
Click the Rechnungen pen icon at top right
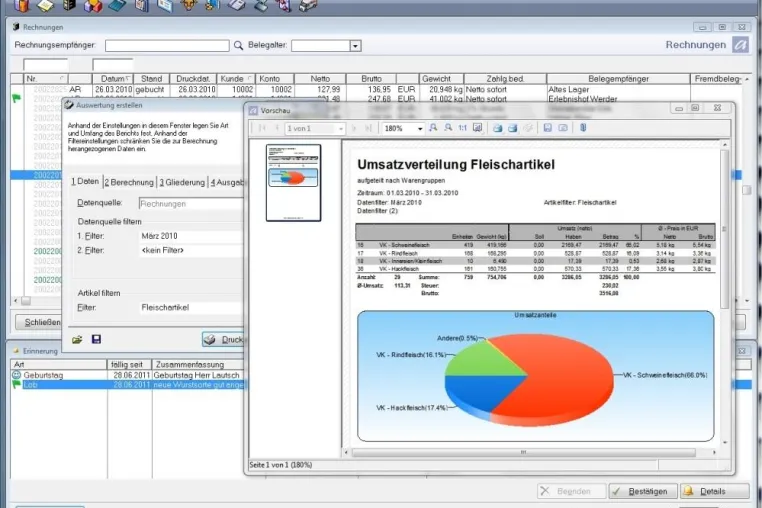[x=740, y=45]
